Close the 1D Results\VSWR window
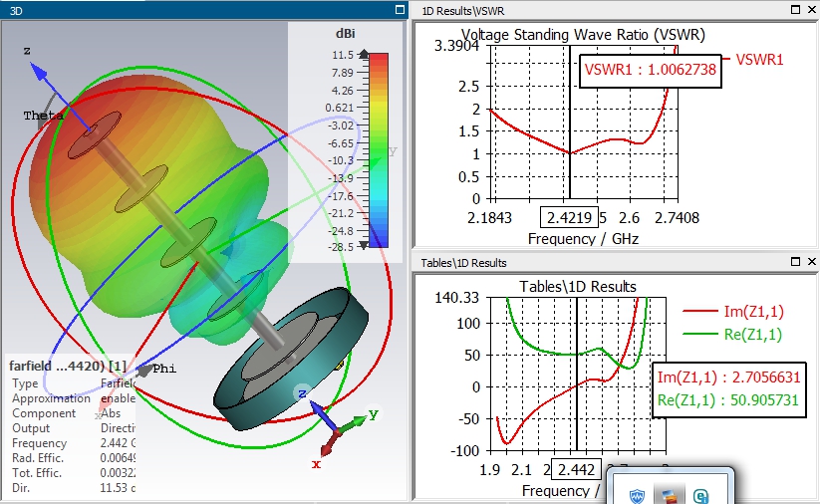 click(812, 9)
